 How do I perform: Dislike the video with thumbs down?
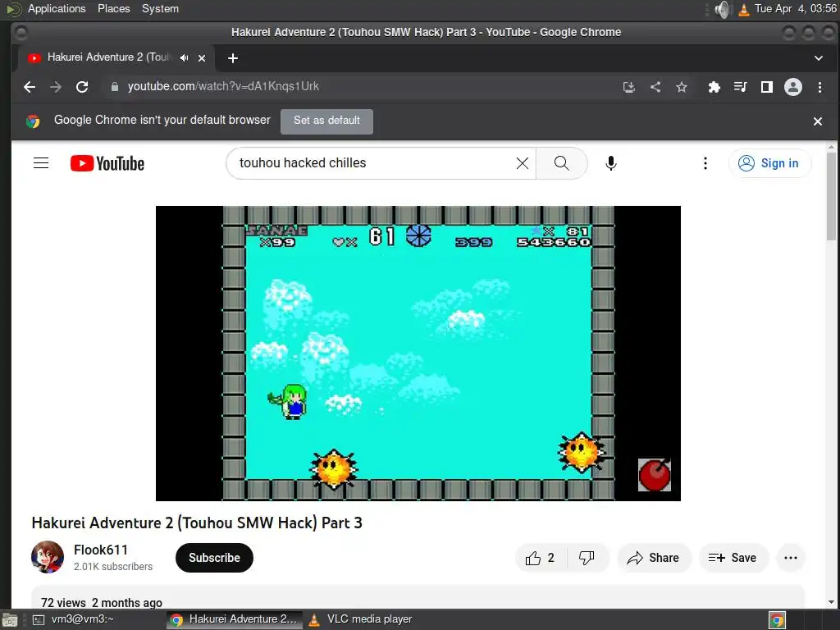pos(587,558)
